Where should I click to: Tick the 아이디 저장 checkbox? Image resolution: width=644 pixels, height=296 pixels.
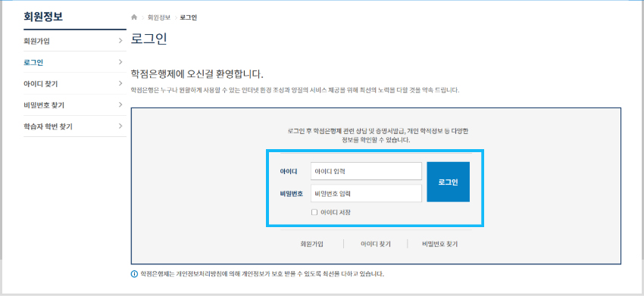(x=314, y=212)
